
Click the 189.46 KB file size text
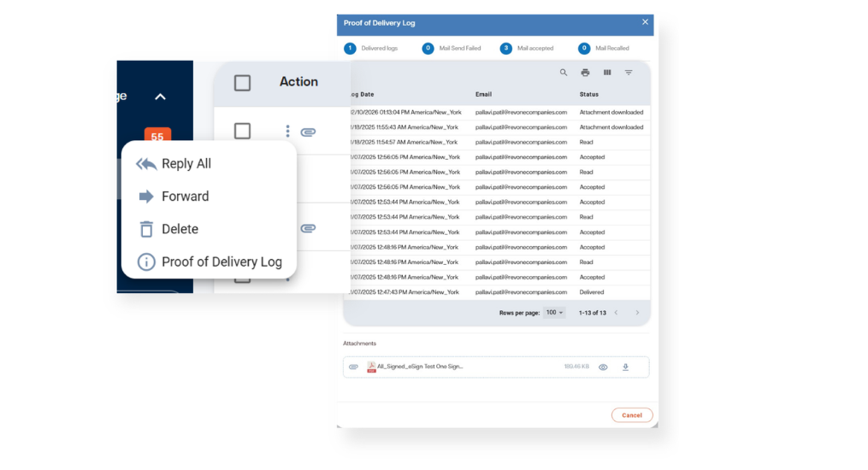(576, 367)
